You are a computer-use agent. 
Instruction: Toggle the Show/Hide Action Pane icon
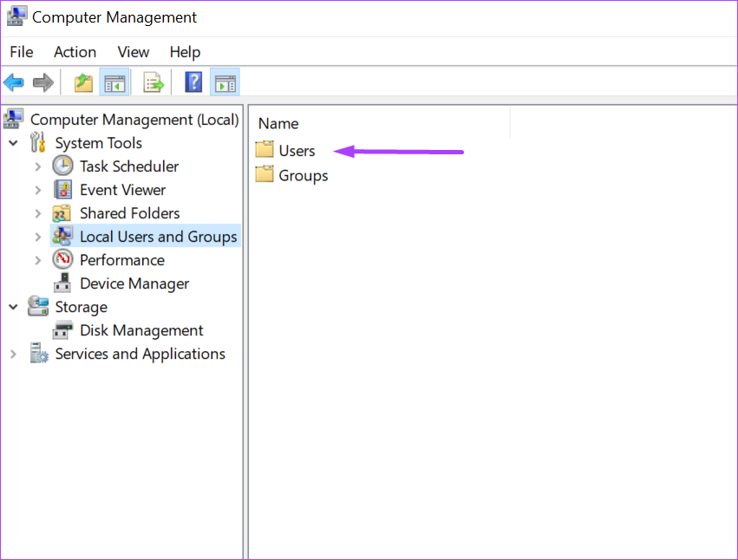point(225,83)
